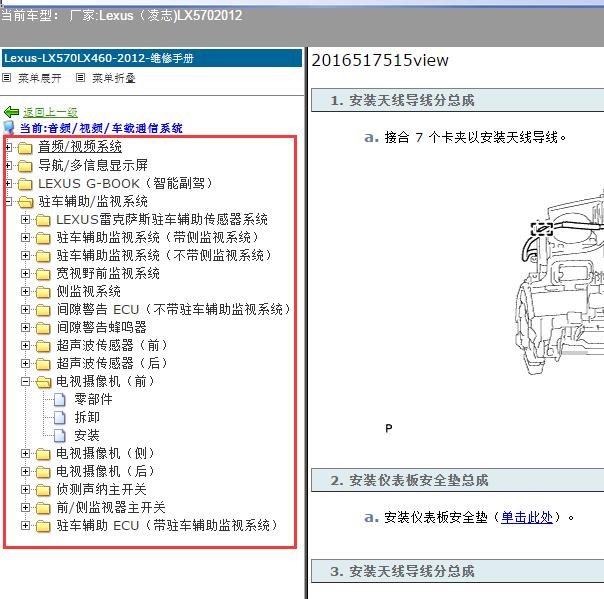Screen dimensions: 604x599
Task: Click the current-location icon beside 当前
Action: click(x=8, y=127)
